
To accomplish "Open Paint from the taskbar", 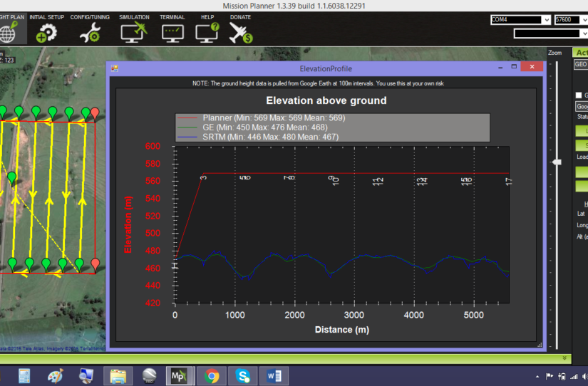I will pyautogui.click(x=56, y=376).
